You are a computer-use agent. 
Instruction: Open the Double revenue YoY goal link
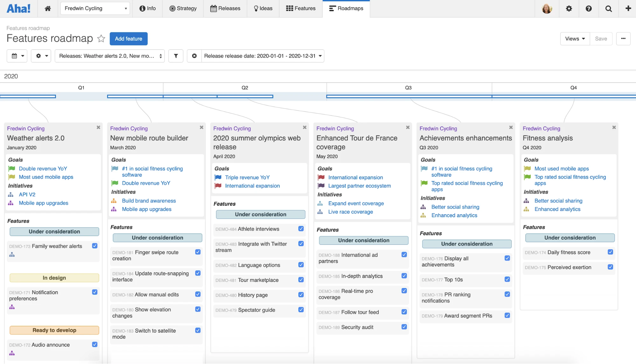43,168
